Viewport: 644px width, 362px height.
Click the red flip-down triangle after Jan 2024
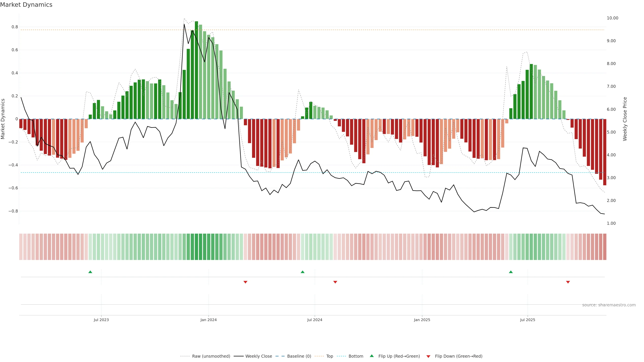[246, 282]
